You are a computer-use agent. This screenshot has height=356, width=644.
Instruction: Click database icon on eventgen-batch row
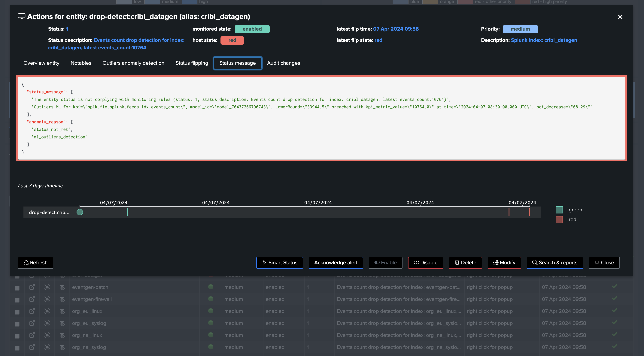click(x=62, y=287)
